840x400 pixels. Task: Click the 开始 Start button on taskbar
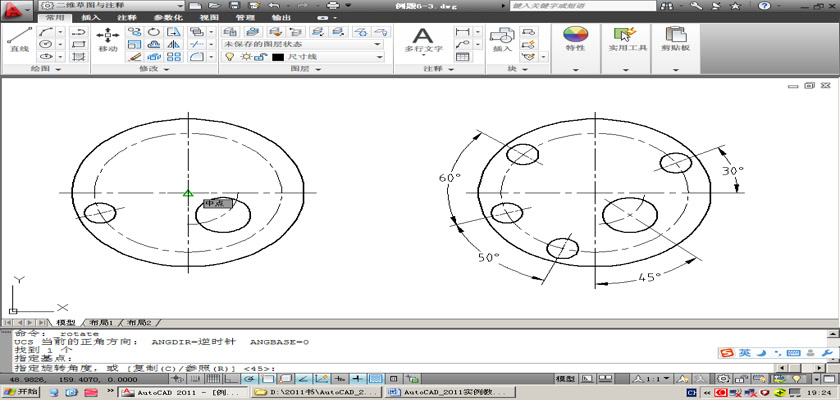point(20,392)
